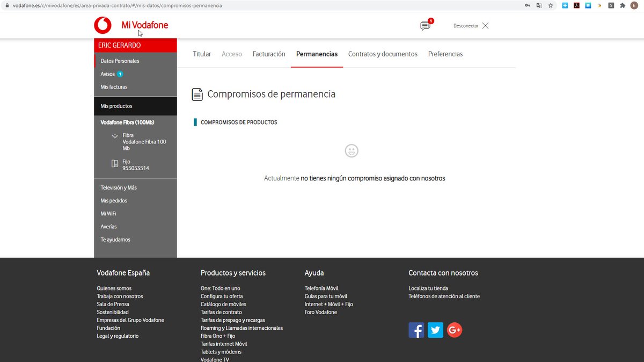Select the Permanencias tab

(x=317, y=54)
